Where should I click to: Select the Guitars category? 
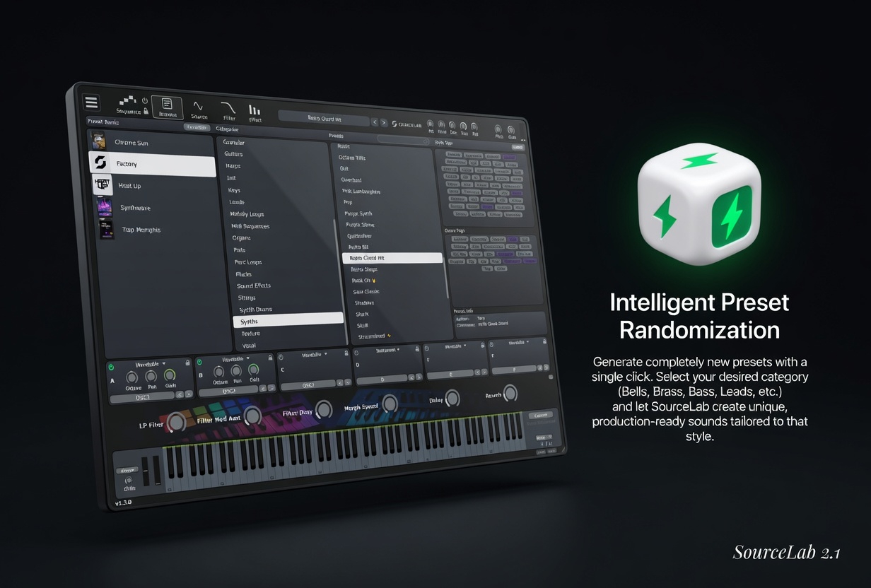click(x=233, y=154)
